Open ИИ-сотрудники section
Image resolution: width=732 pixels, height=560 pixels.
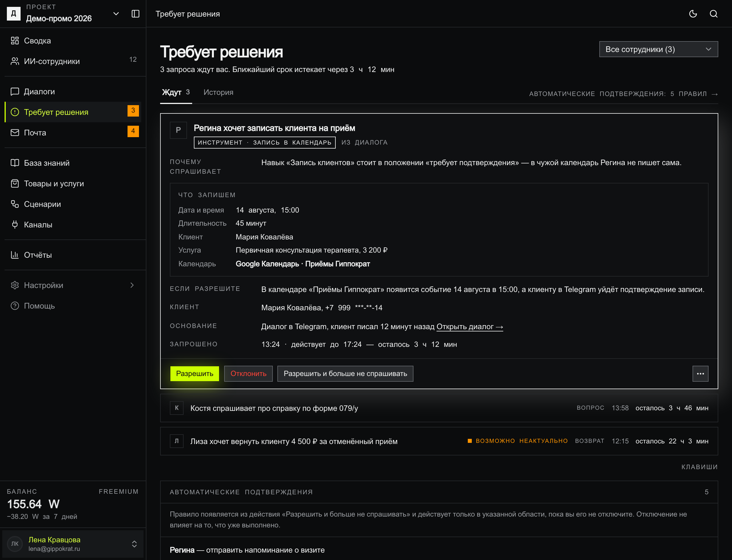tap(73, 61)
